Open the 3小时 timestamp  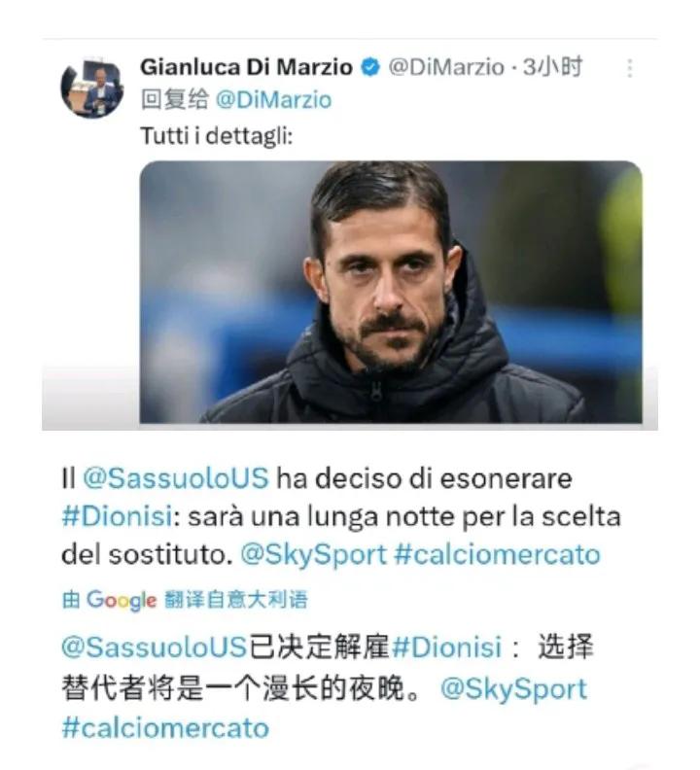coord(552,67)
